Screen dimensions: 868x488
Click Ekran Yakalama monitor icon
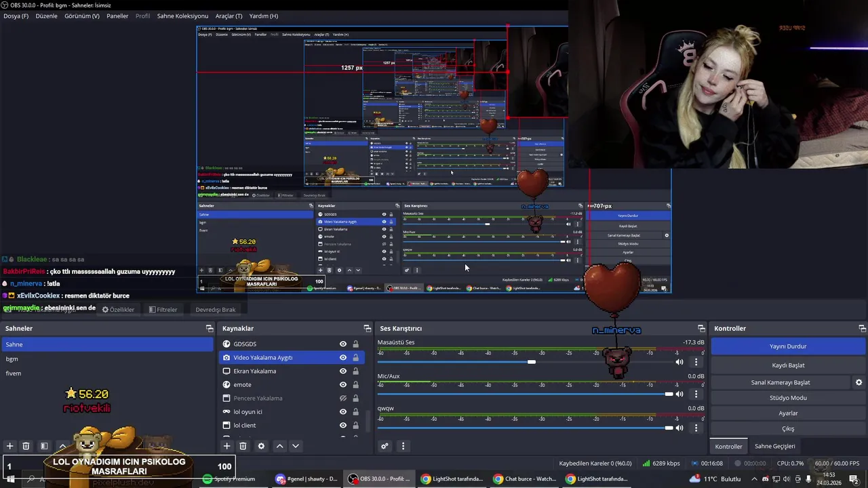(226, 371)
